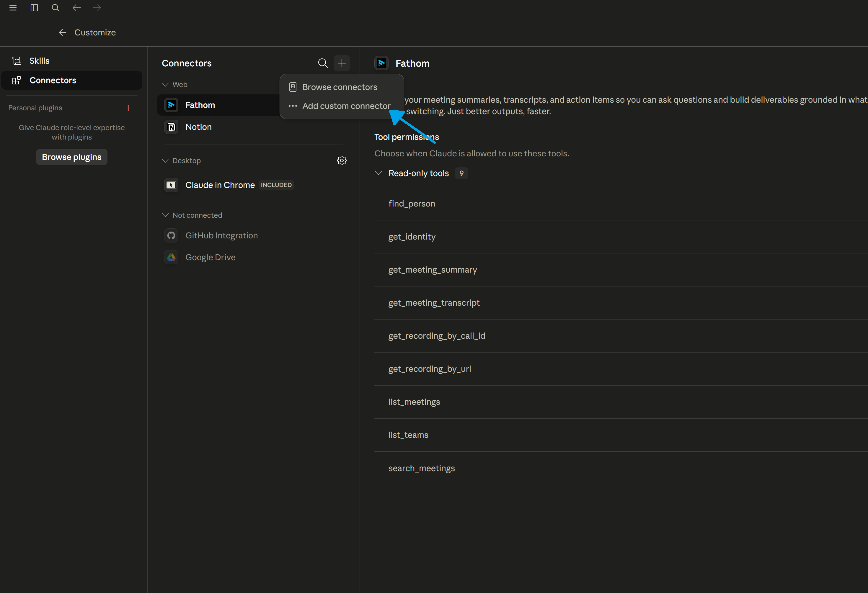Click the back arrow beside Customize
The height and width of the screenshot is (593, 868).
(62, 32)
